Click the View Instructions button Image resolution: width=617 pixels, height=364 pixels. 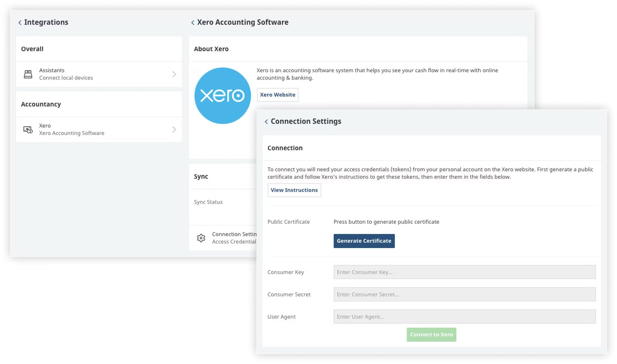pyautogui.click(x=294, y=190)
